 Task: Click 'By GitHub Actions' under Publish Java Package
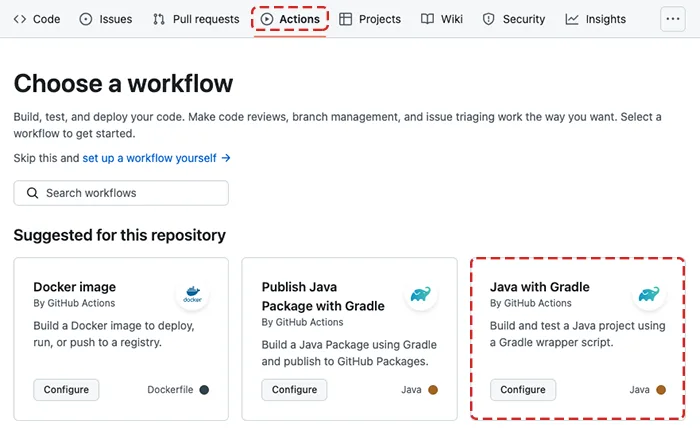click(x=302, y=322)
